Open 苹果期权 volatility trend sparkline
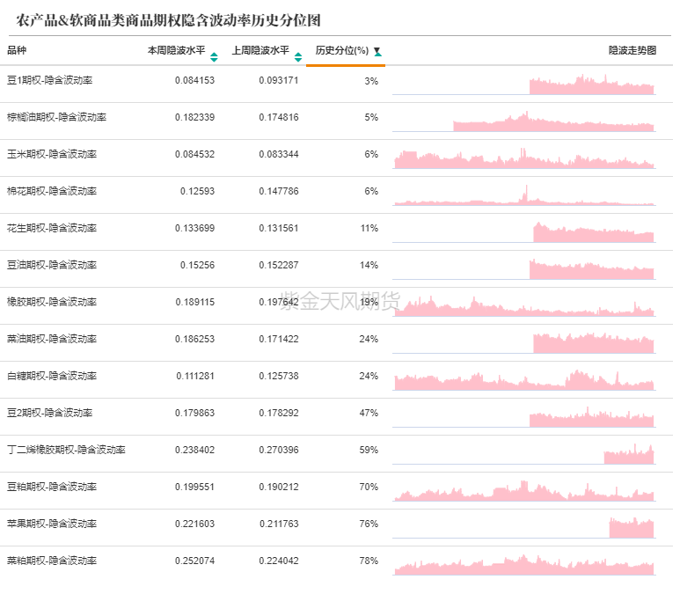Image resolution: width=680 pixels, height=616 pixels. 524,527
